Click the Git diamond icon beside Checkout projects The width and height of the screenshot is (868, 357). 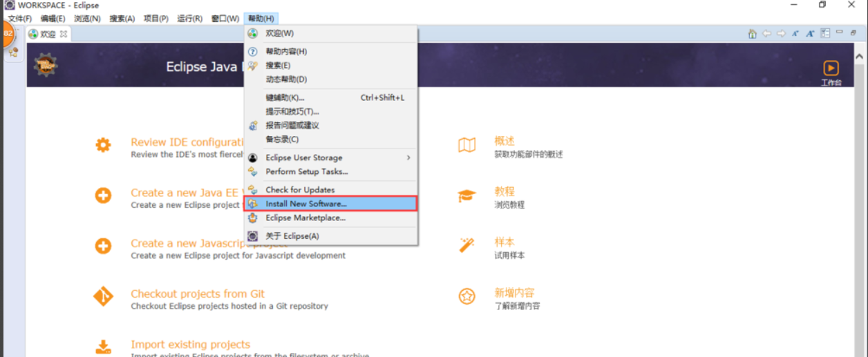point(103,296)
